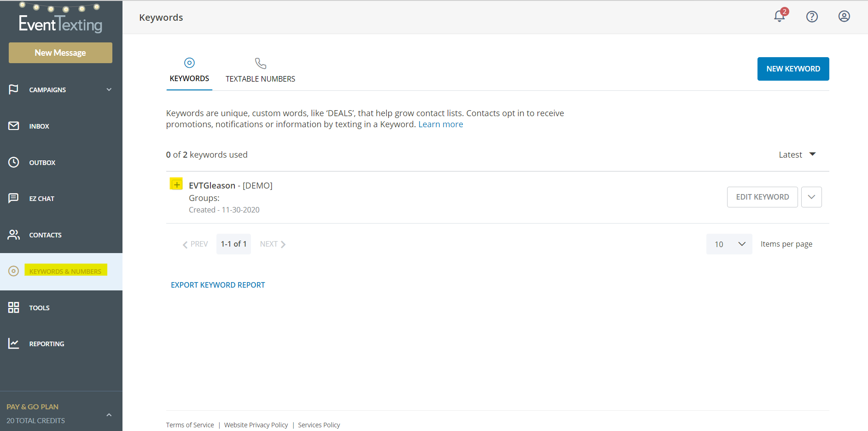Click the target icon above Keywords tab
The height and width of the screenshot is (431, 868).
point(189,63)
